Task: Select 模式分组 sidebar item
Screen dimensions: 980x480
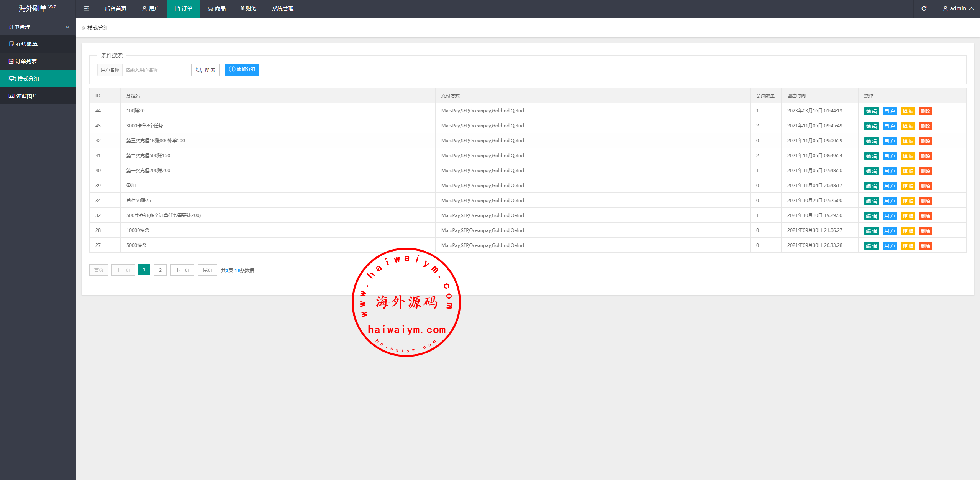Action: click(28, 79)
